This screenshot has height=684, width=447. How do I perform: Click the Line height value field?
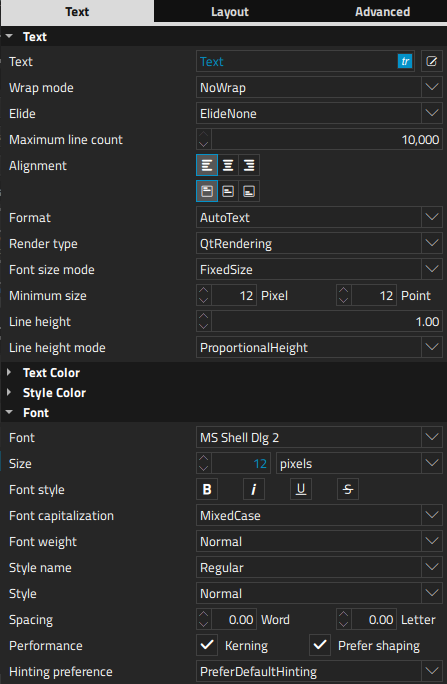pos(327,321)
